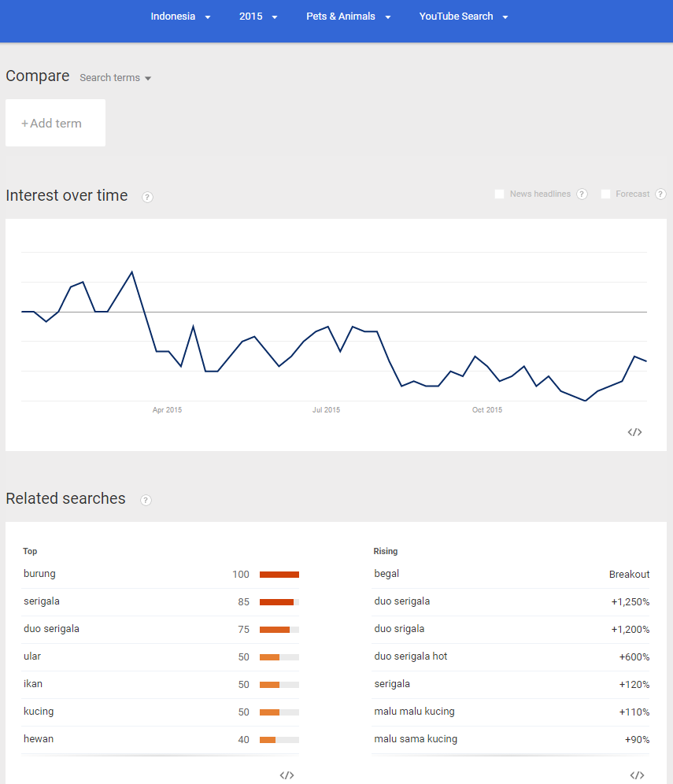Open the top search term serigala
The height and width of the screenshot is (784, 673).
42,601
